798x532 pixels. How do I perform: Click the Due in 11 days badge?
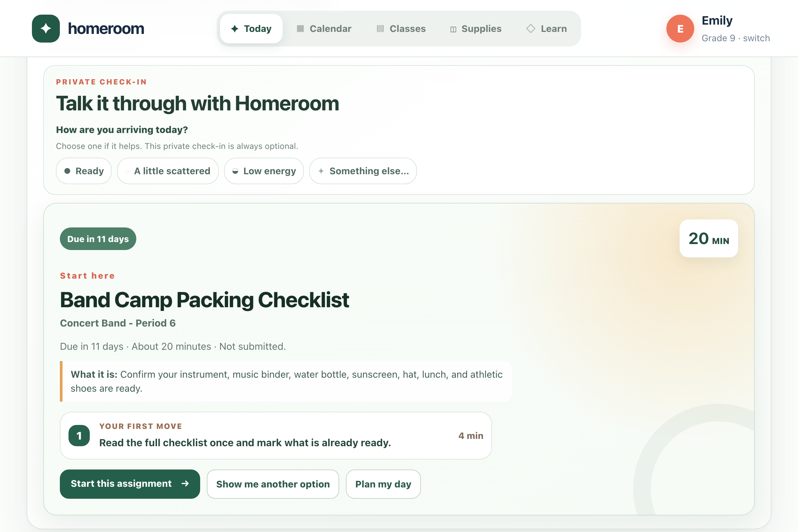tap(98, 239)
